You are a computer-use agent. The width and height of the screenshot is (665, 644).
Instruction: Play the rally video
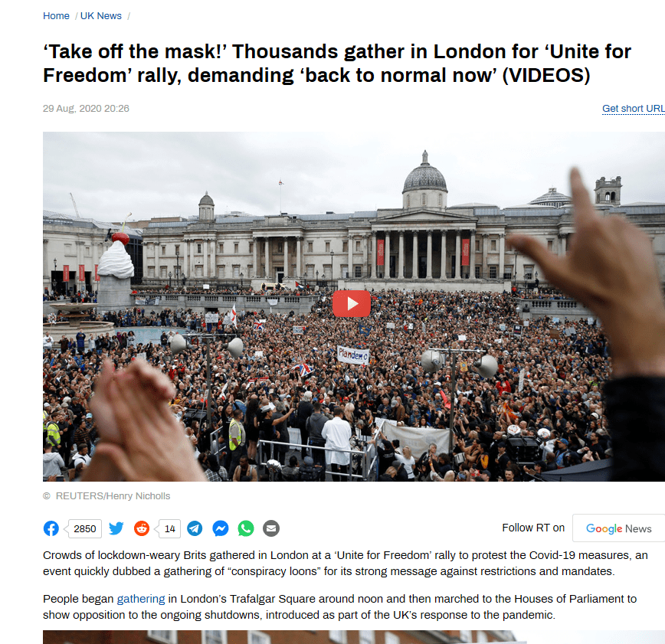(352, 303)
